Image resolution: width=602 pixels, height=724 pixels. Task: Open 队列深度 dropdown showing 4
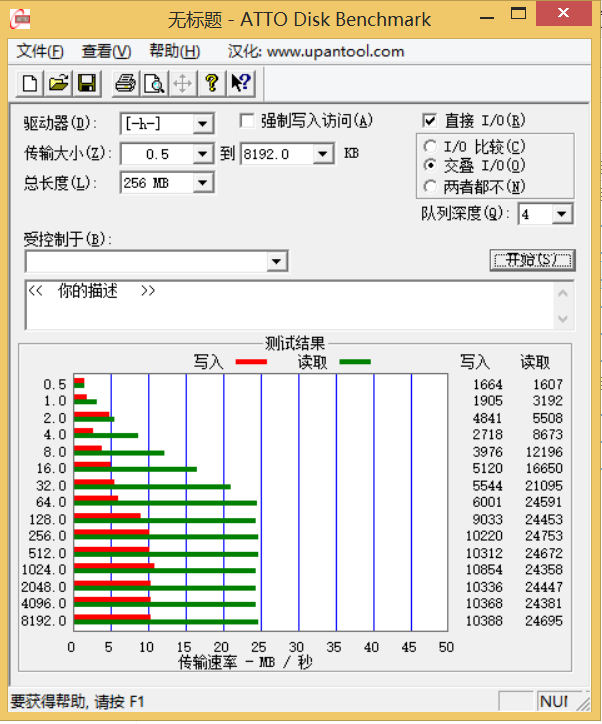[x=562, y=214]
